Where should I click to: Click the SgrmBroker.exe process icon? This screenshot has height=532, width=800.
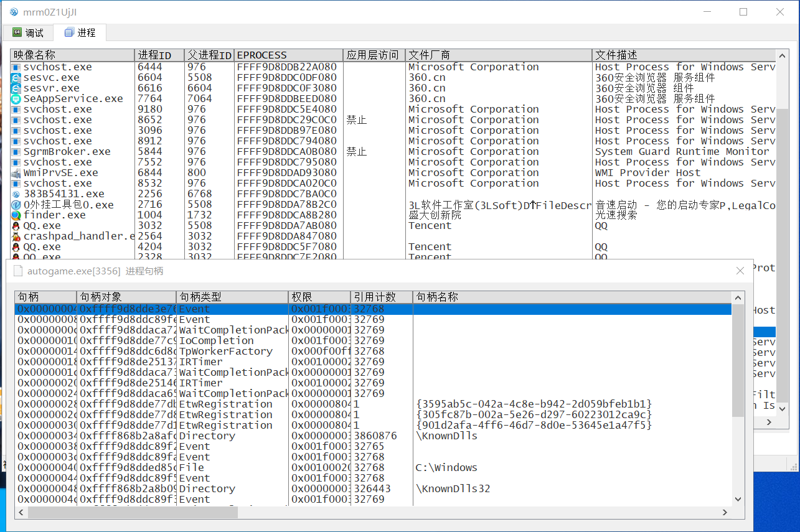click(16, 152)
